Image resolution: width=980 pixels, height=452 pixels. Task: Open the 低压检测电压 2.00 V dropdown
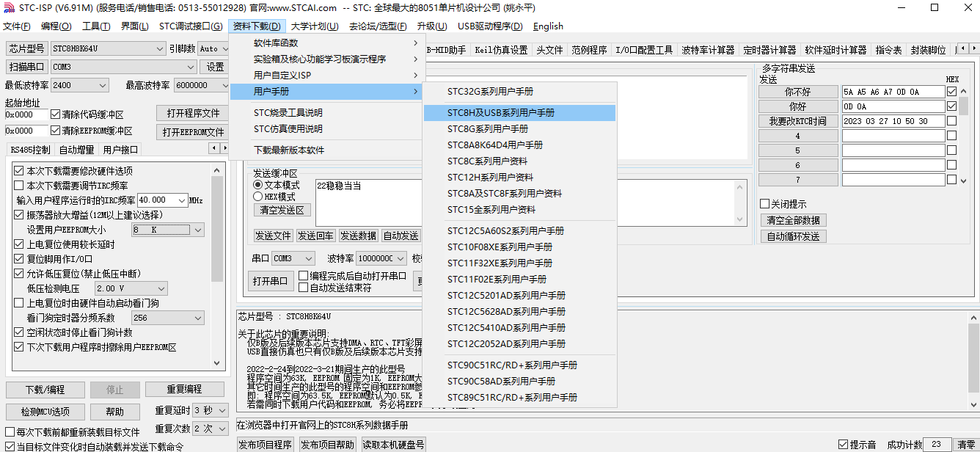point(131,289)
